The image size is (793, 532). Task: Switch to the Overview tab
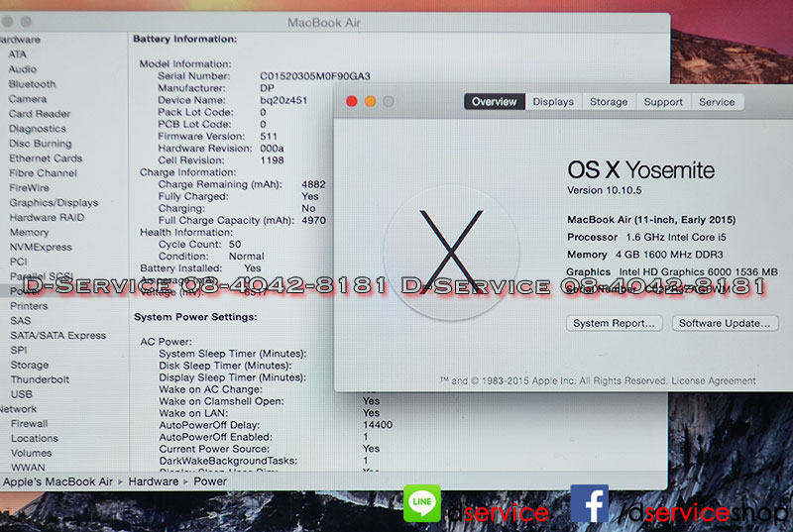(494, 102)
